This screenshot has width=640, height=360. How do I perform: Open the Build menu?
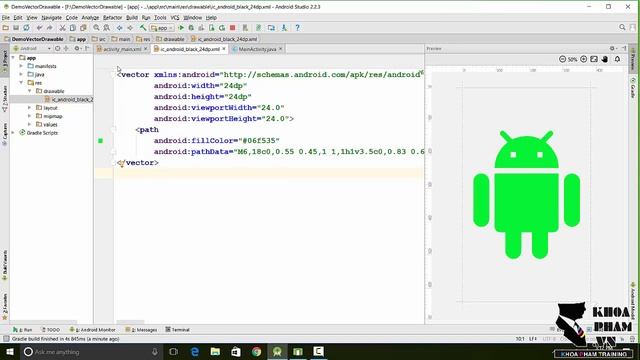coord(131,18)
